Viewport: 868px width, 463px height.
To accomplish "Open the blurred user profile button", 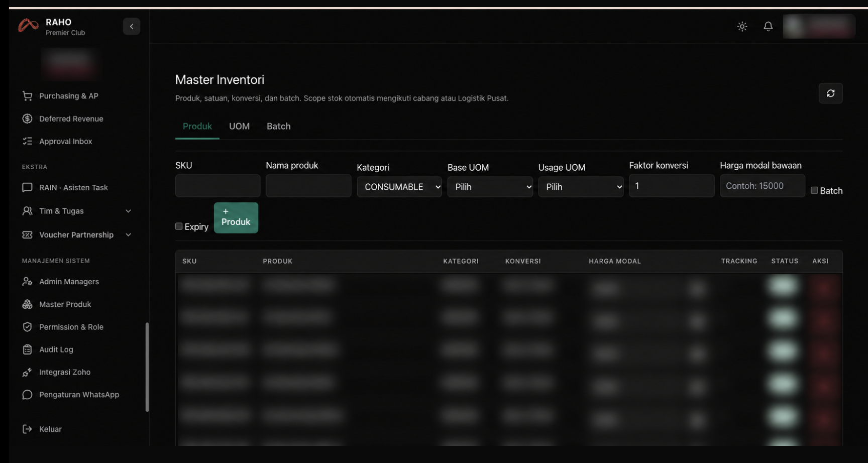I will (x=819, y=27).
